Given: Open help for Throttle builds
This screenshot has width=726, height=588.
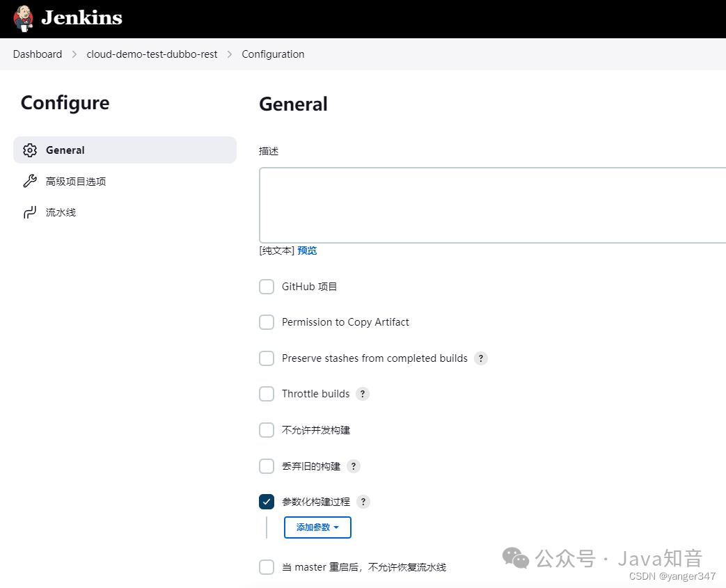Looking at the screenshot, I should [x=362, y=393].
